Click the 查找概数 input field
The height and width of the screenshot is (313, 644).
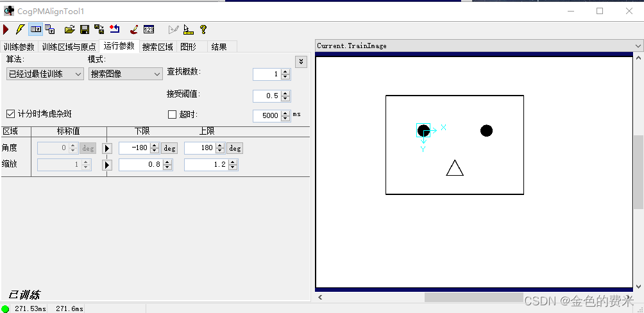coord(267,74)
